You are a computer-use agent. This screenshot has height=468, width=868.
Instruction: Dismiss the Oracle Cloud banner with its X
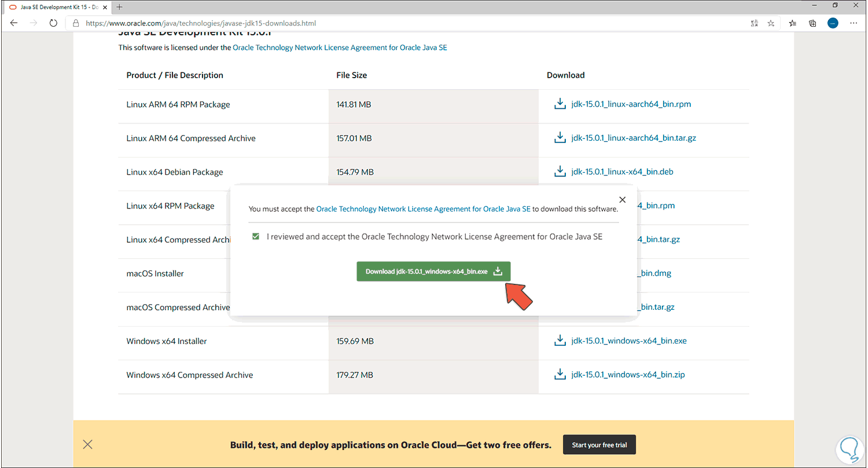click(x=88, y=445)
